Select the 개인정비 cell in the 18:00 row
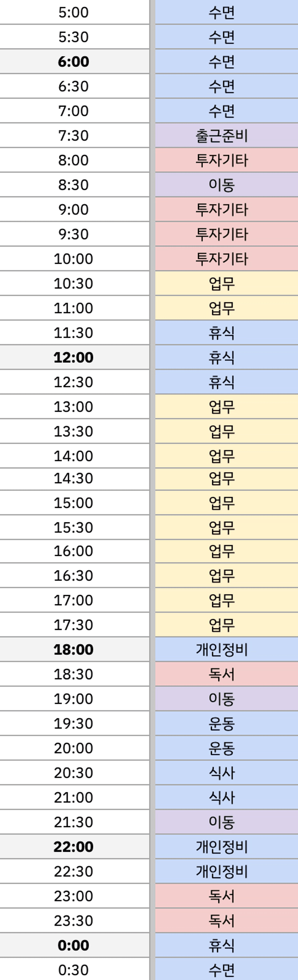 [222, 649]
